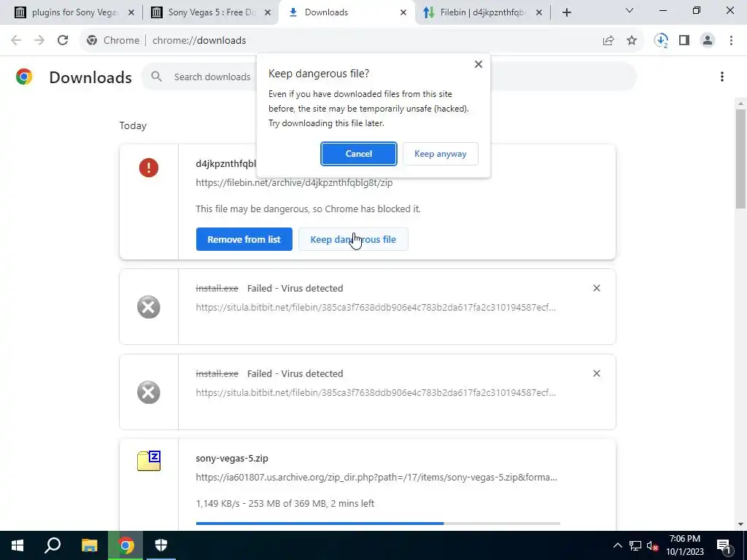Click the sony-vegas-5.zip download progress bar

pos(378,524)
